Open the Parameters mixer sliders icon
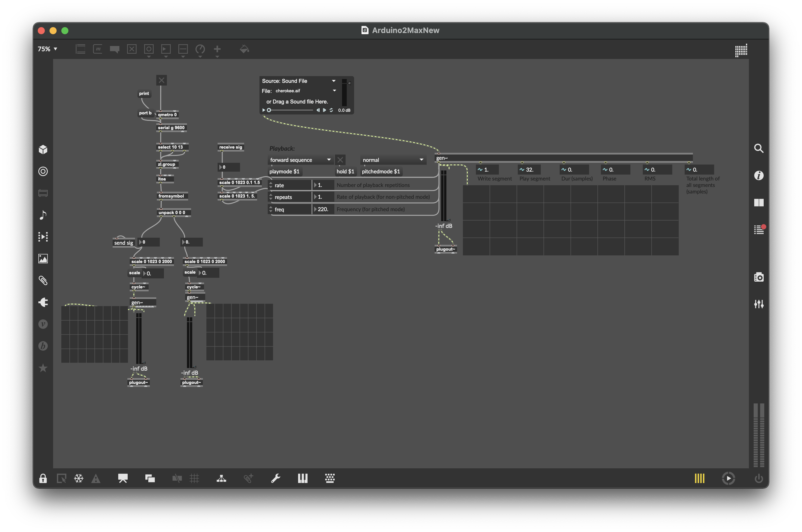The height and width of the screenshot is (532, 802). coord(759,304)
